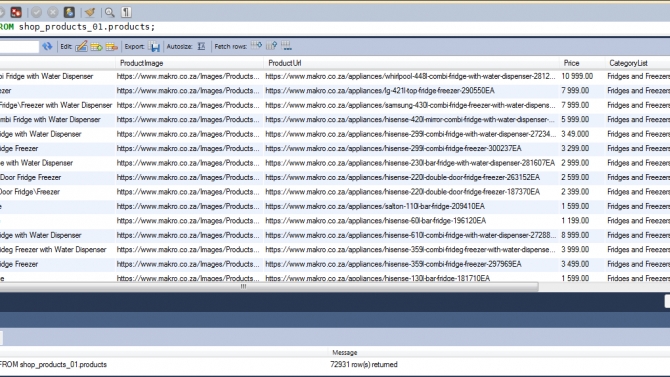Select 'Door Fridge Freezer' name cell
The width and height of the screenshot is (670, 377).
pyautogui.click(x=57, y=177)
